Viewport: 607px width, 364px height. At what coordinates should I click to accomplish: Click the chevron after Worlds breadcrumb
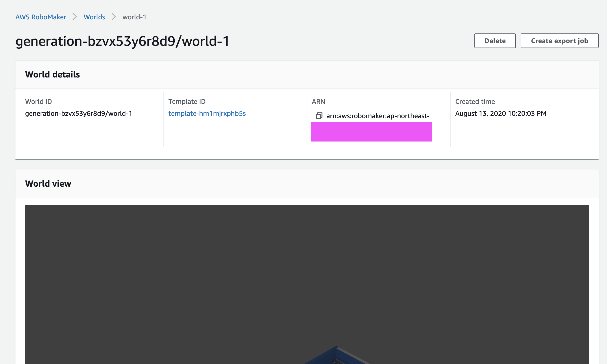114,17
